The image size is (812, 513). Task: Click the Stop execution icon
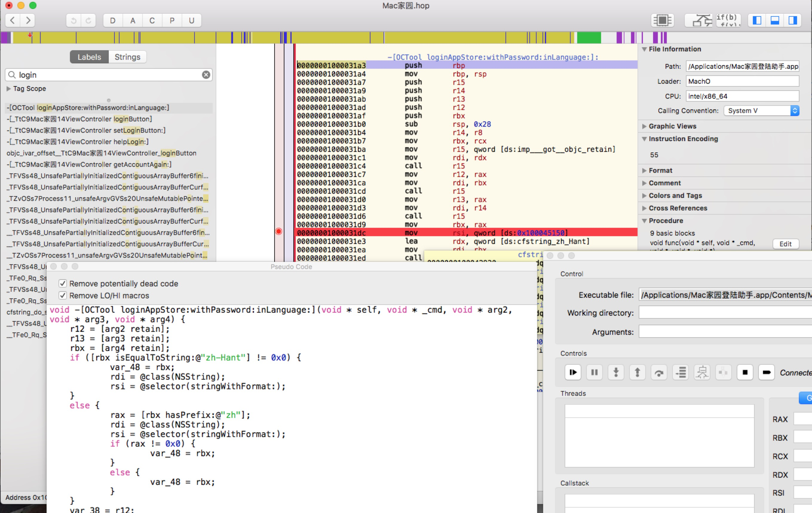(x=745, y=372)
